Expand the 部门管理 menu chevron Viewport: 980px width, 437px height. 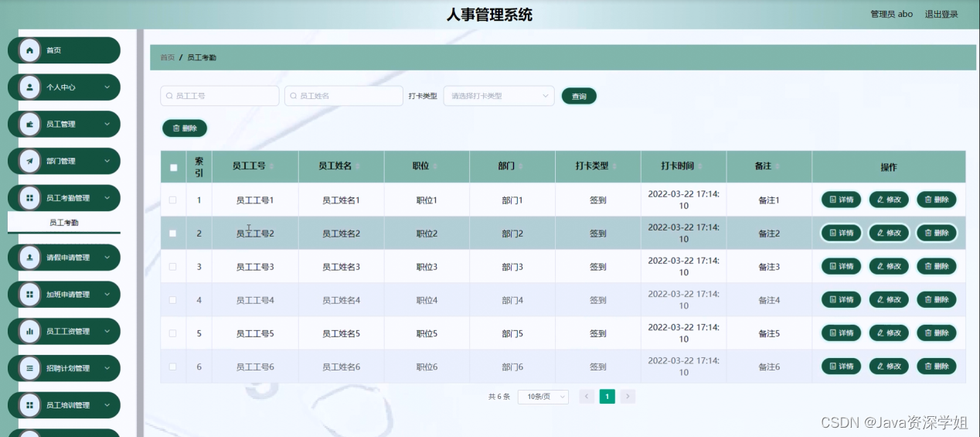[x=107, y=161]
